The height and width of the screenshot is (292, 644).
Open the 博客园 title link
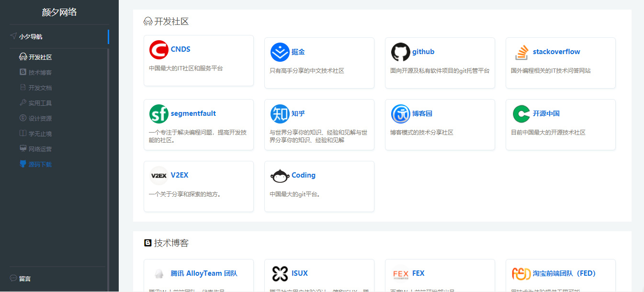point(422,113)
